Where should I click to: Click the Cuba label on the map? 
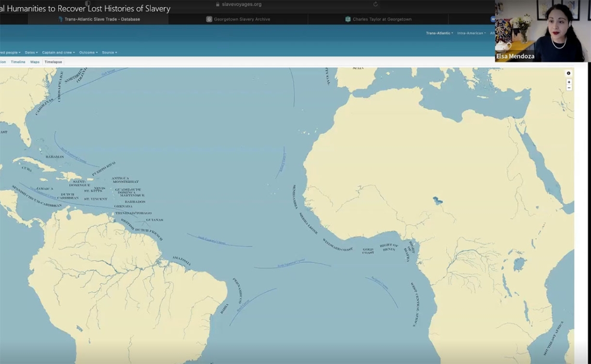(27, 169)
